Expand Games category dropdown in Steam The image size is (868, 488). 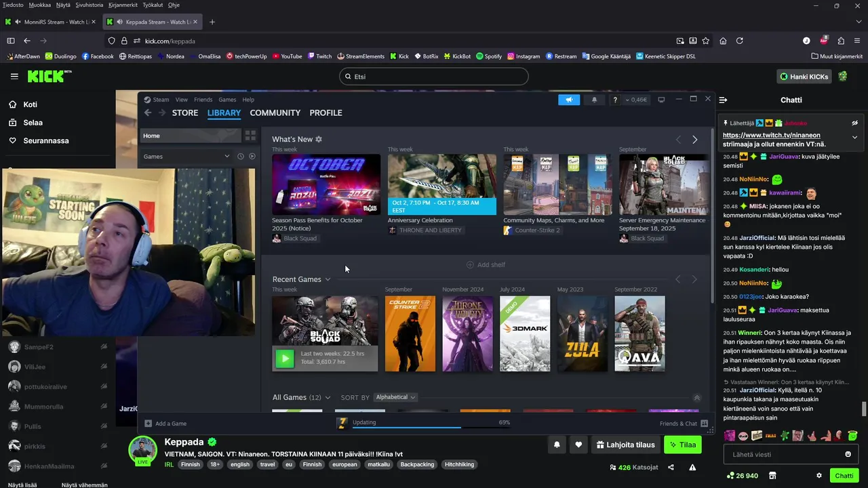point(226,156)
